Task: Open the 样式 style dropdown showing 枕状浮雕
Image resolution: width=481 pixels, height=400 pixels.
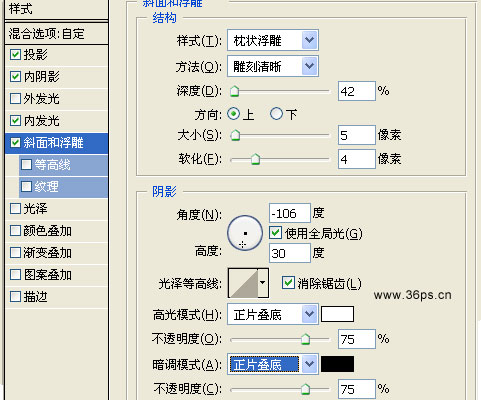Action: [273, 40]
